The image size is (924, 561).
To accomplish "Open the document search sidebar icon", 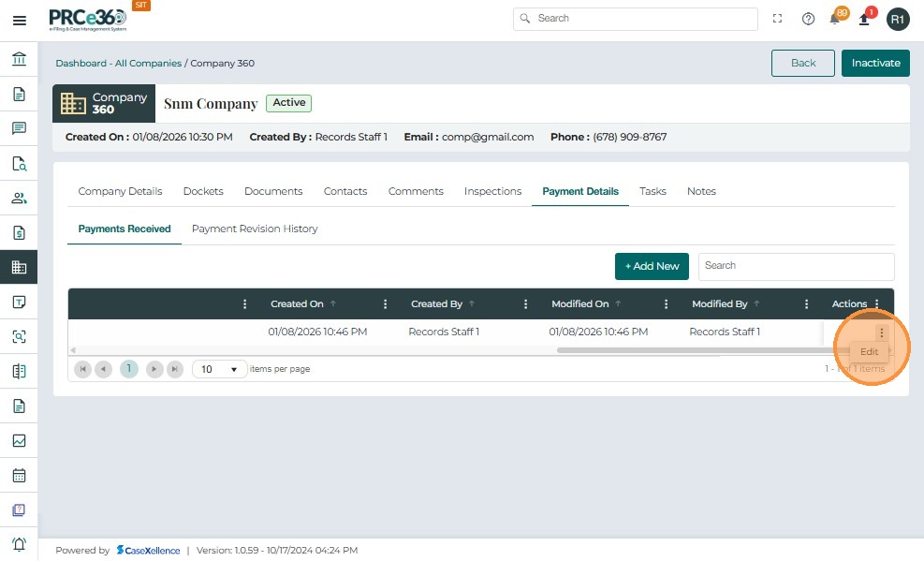I will pyautogui.click(x=19, y=163).
